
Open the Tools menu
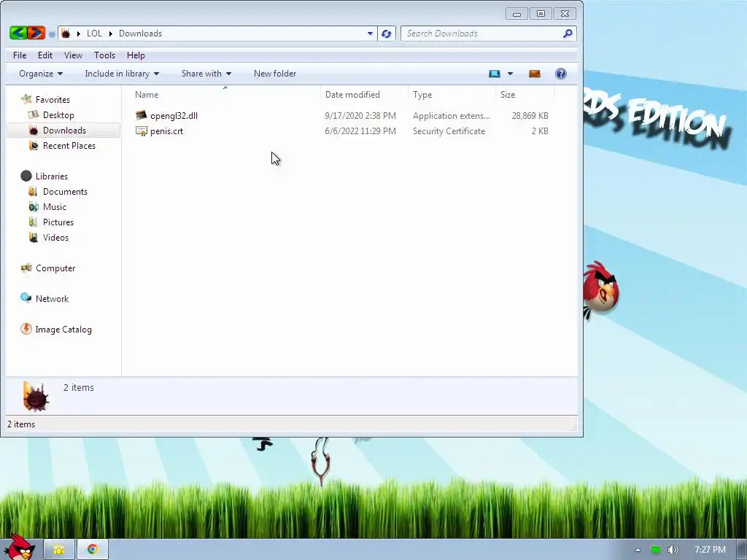tap(104, 55)
